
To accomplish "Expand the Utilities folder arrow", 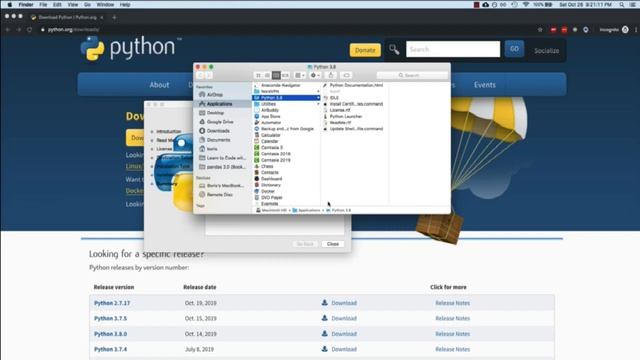I will click(318, 104).
